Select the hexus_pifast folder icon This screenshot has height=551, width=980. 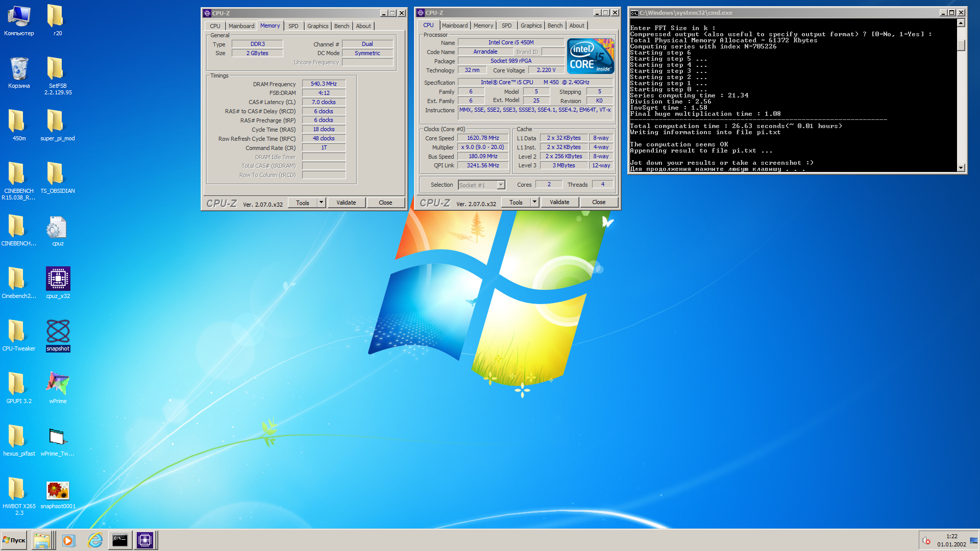(x=19, y=441)
